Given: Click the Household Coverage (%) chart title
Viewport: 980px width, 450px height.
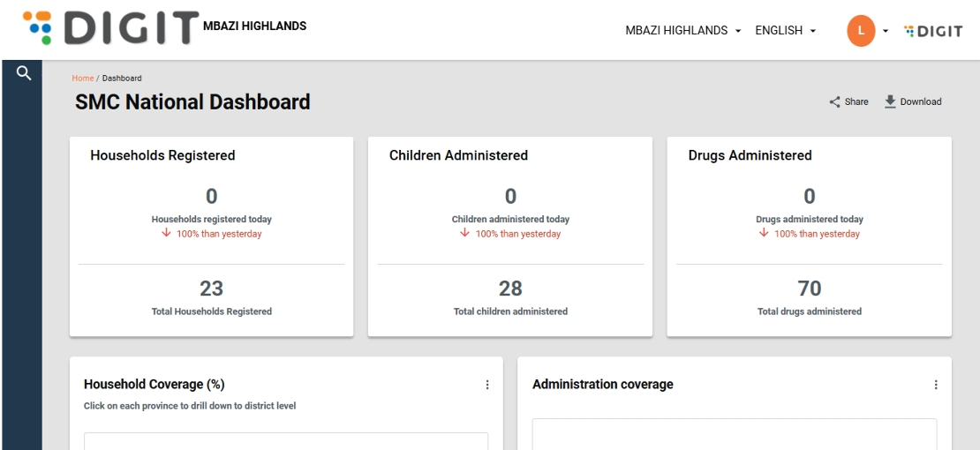Looking at the screenshot, I should [x=155, y=385].
